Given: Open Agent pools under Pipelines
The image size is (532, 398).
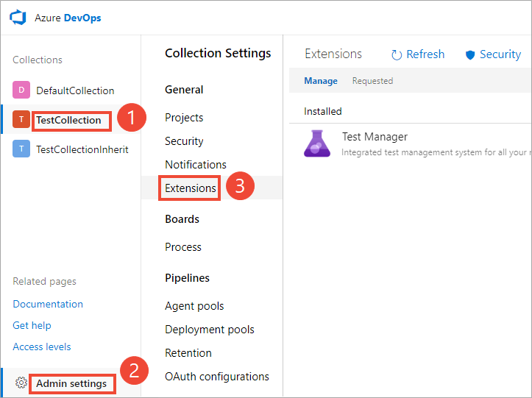Looking at the screenshot, I should [194, 306].
